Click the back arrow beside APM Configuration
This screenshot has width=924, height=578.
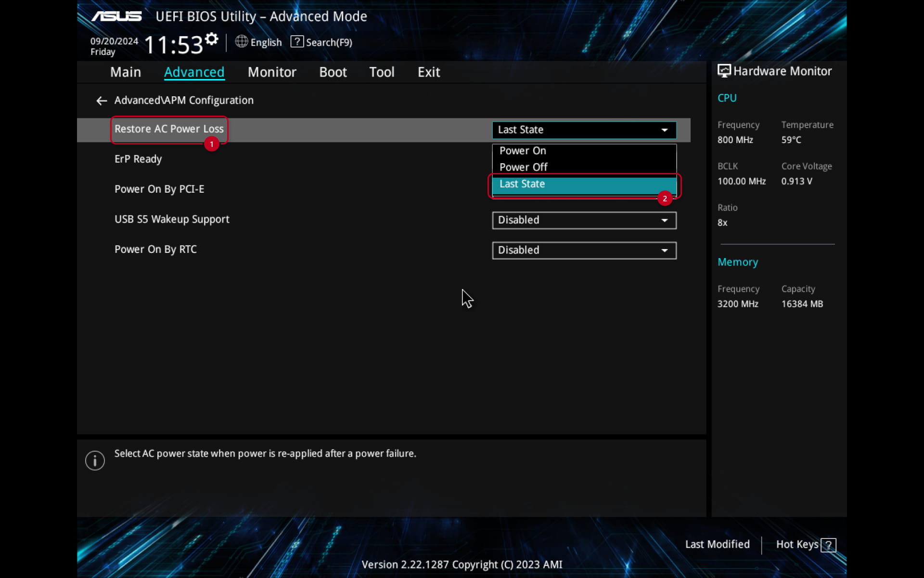[101, 101]
